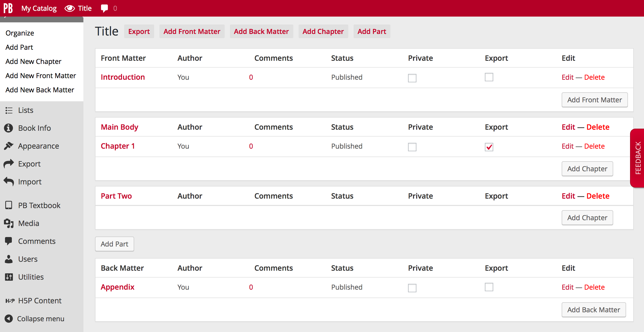The height and width of the screenshot is (332, 644).
Task: Click the eye icon next to Title
Action: pyautogui.click(x=69, y=8)
